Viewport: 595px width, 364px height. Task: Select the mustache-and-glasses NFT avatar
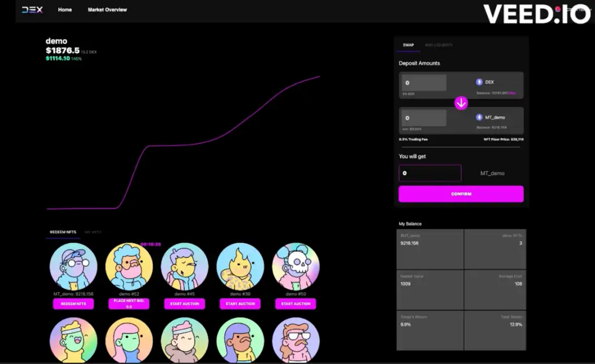pos(295,340)
